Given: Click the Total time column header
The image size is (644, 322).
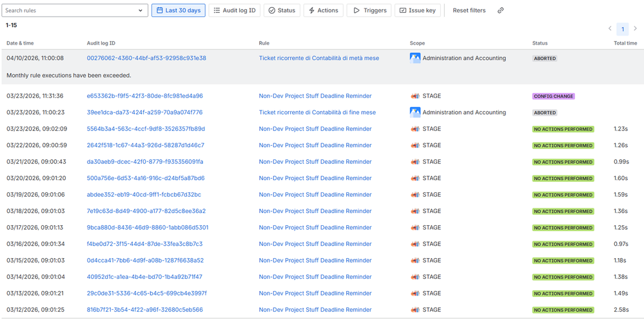Looking at the screenshot, I should click(x=625, y=43).
